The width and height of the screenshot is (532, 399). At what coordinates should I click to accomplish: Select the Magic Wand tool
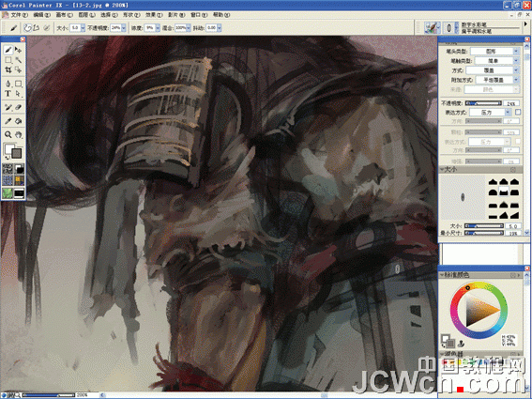pyautogui.click(x=19, y=60)
